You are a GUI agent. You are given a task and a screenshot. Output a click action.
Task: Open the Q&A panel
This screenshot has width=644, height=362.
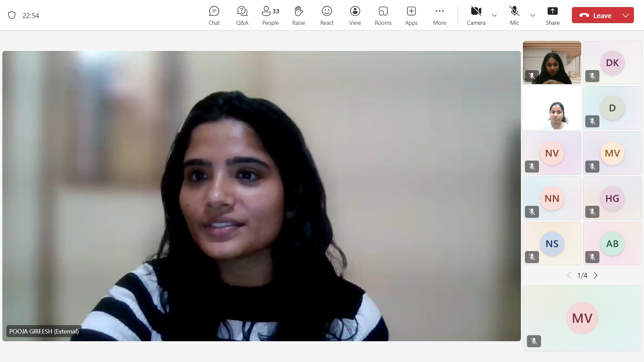pos(242,15)
